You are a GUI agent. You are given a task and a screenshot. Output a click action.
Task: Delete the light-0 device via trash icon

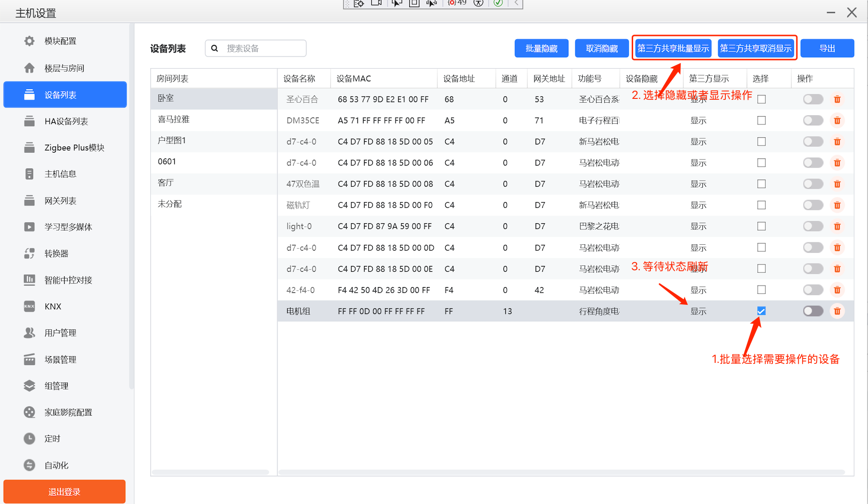coord(837,226)
